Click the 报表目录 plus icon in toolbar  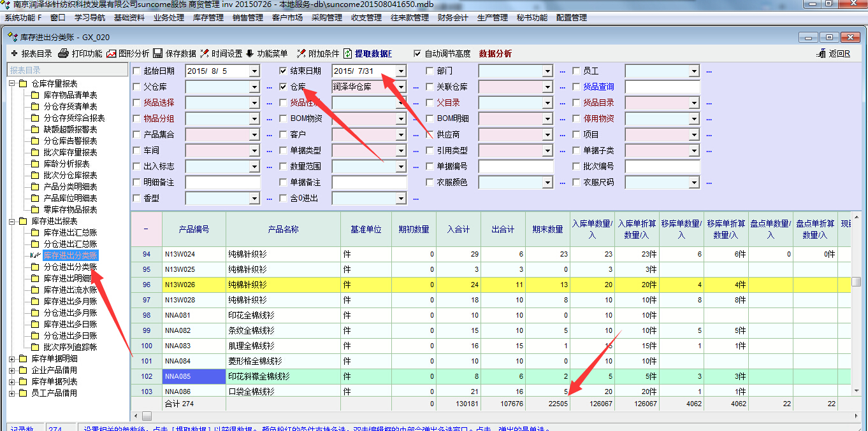[x=14, y=54]
